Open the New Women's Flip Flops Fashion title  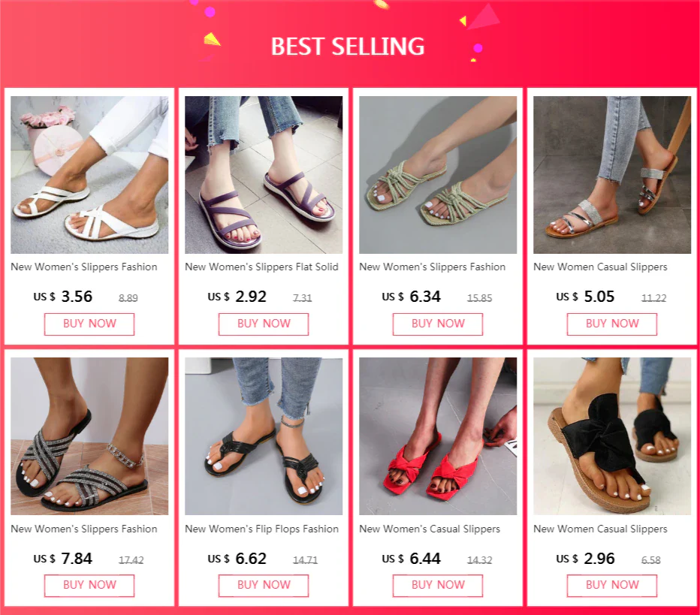tap(261, 529)
